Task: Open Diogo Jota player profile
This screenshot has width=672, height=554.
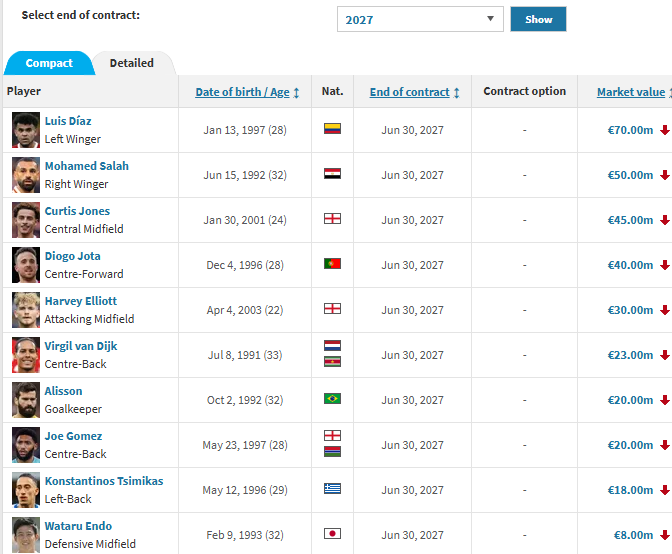Action: coord(72,256)
